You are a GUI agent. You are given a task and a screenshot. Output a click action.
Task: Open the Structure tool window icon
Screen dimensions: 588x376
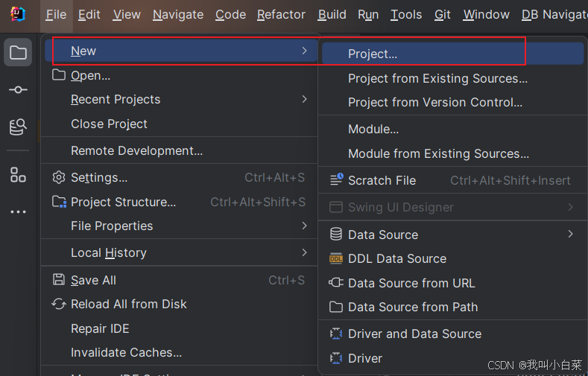pyautogui.click(x=18, y=175)
